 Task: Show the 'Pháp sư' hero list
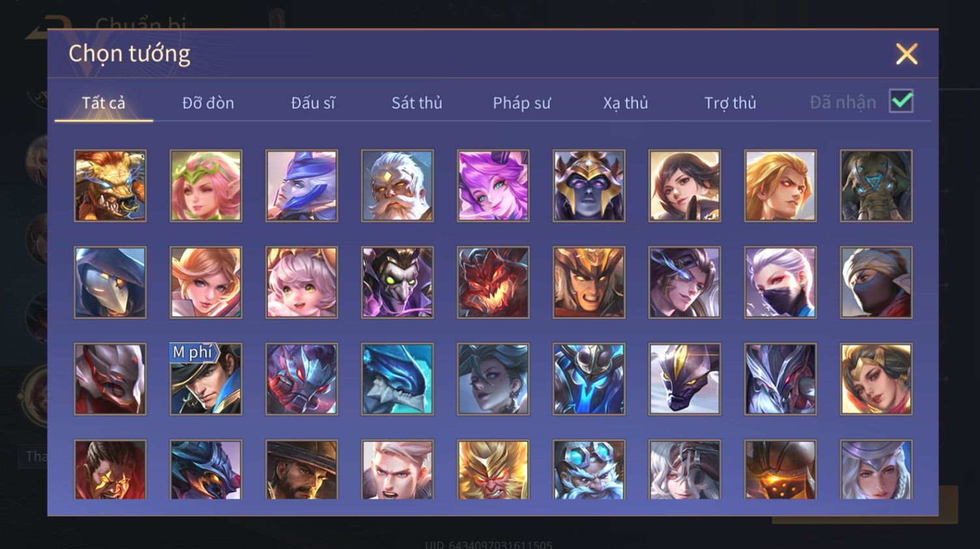[x=521, y=103]
